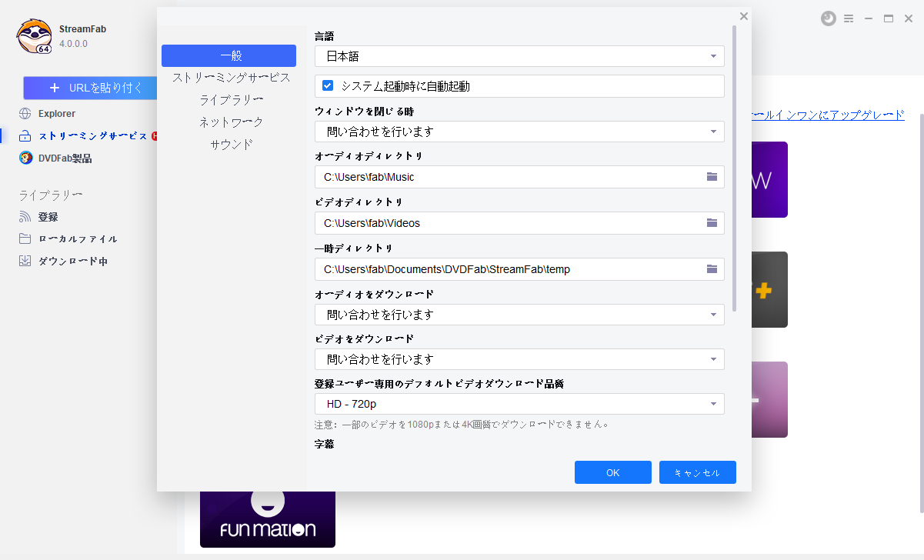The width and height of the screenshot is (924, 560).
Task: Click the Funimation service thumbnail
Action: [x=268, y=518]
